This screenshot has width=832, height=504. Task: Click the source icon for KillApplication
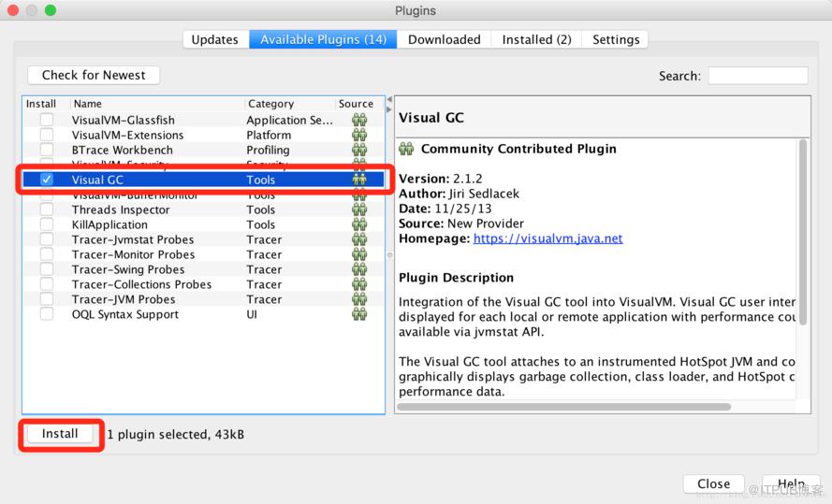pos(359,224)
